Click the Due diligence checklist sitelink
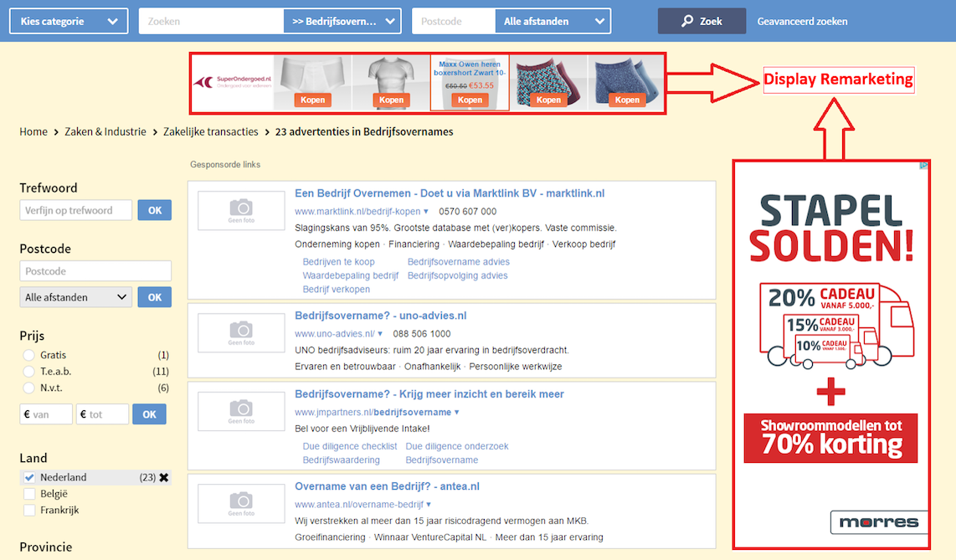The height and width of the screenshot is (560, 956). point(350,447)
